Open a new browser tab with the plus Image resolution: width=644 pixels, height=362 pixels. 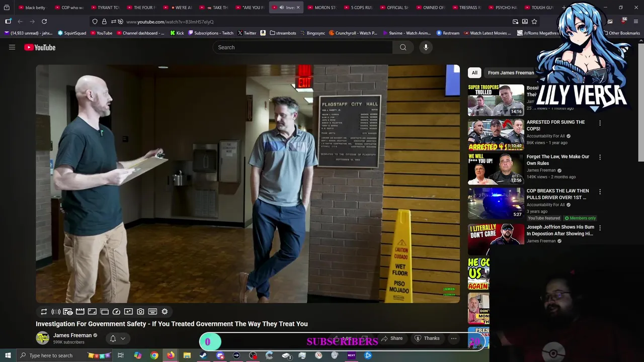click(x=563, y=8)
